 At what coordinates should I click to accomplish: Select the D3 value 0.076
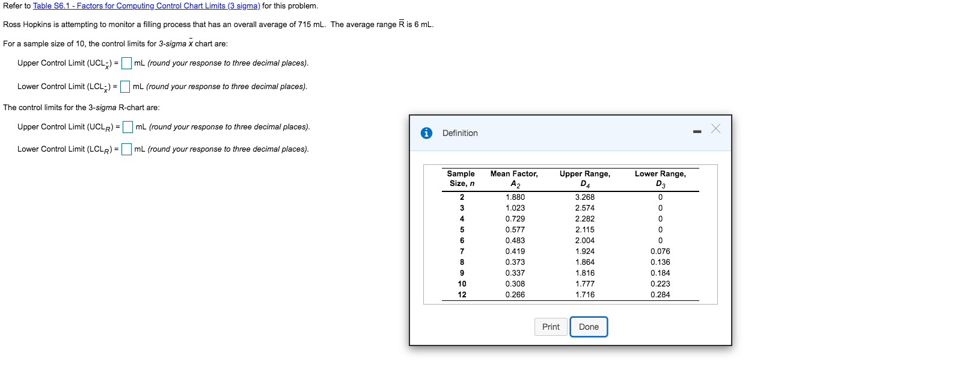[x=660, y=252]
